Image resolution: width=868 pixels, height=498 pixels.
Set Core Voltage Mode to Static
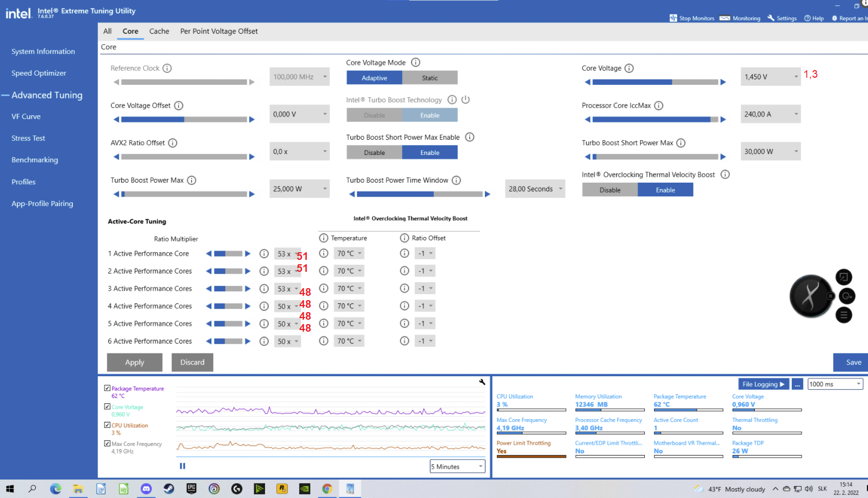tap(429, 78)
